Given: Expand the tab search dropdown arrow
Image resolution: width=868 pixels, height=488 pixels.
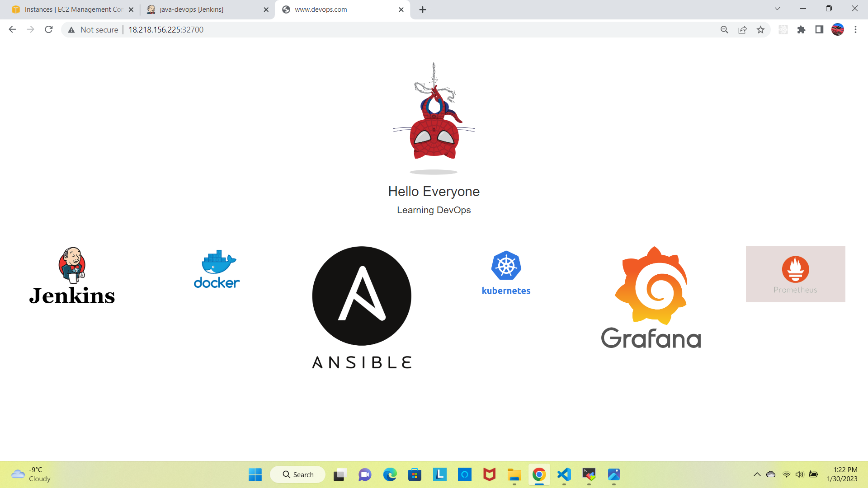Looking at the screenshot, I should point(777,9).
